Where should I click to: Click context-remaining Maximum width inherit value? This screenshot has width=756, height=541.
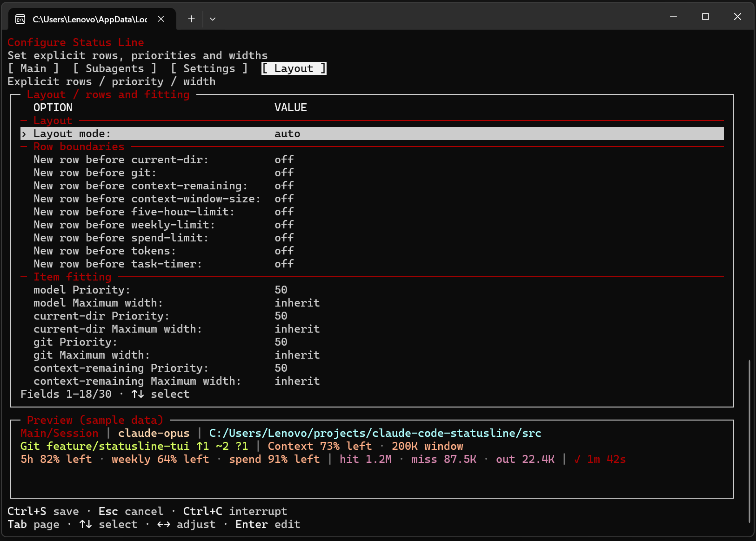click(x=297, y=381)
